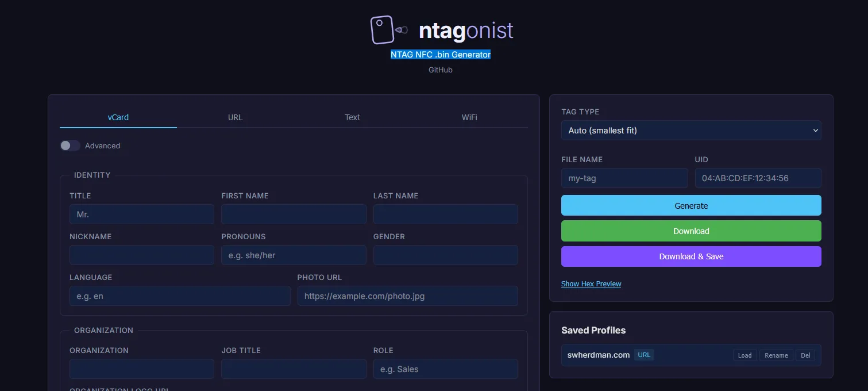
Task: Open the Text tab
Action: tap(352, 117)
